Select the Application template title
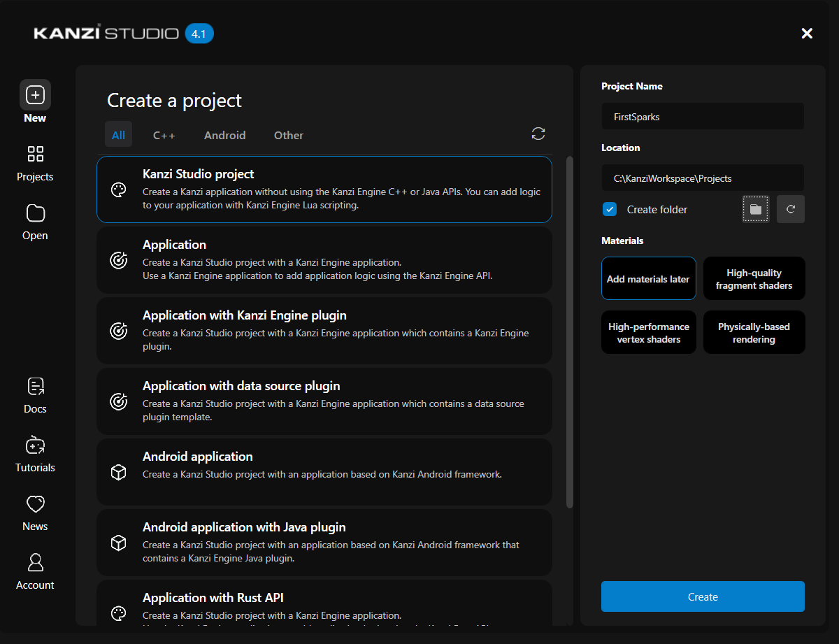Screen dimensions: 839x644 (174, 245)
